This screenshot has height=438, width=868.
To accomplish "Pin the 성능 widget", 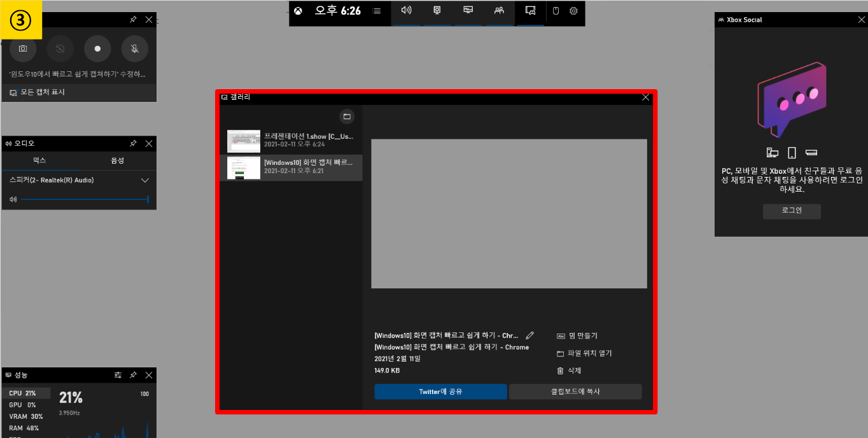I will click(x=133, y=376).
